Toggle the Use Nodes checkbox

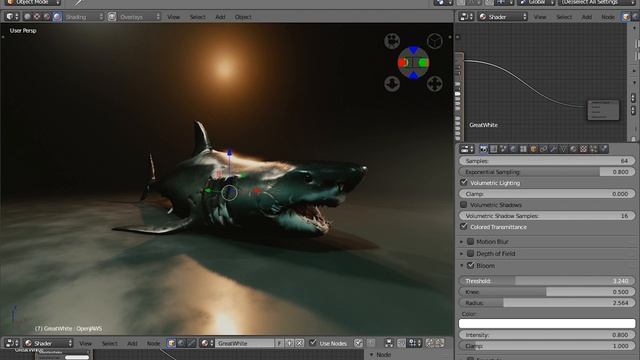click(x=313, y=343)
